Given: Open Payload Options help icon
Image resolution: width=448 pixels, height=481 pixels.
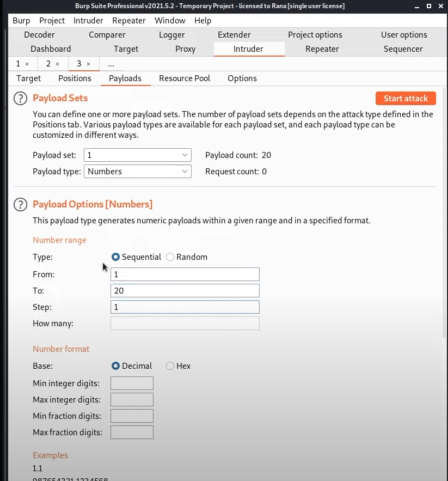Looking at the screenshot, I should pos(21,205).
